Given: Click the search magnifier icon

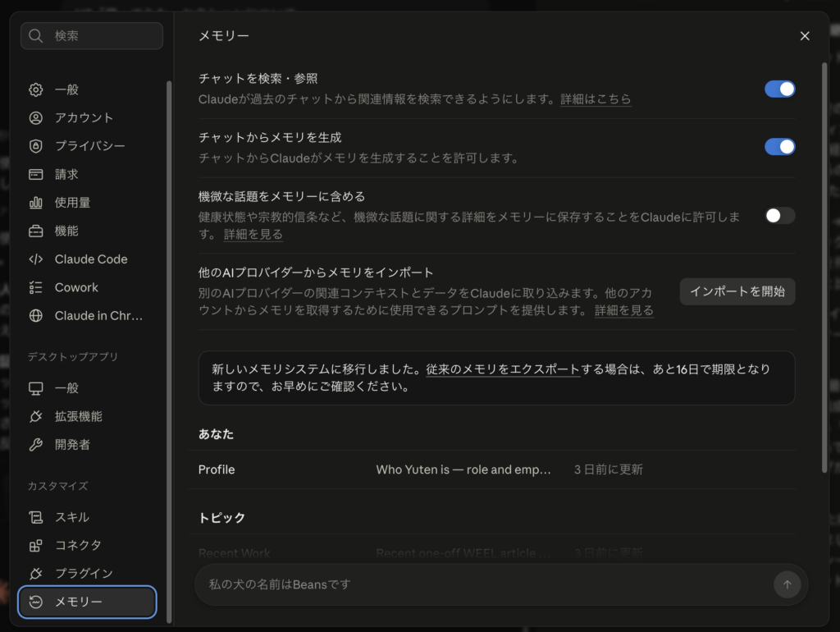Looking at the screenshot, I should click(x=36, y=36).
